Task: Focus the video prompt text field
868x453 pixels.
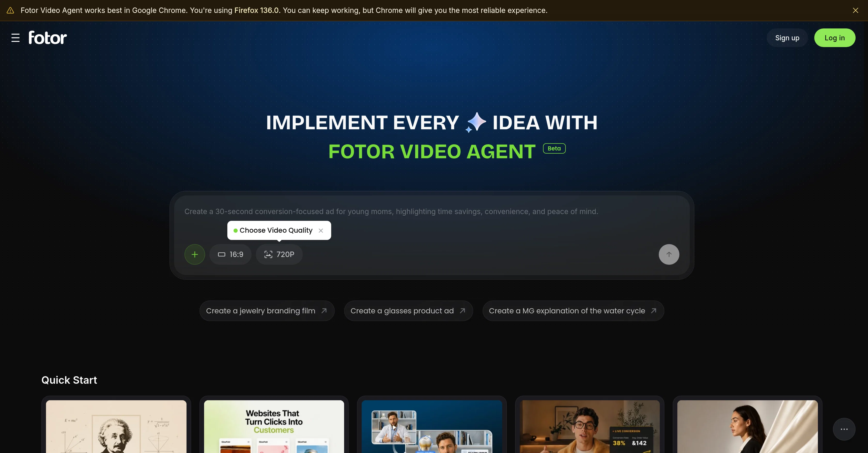Action: [x=432, y=212]
